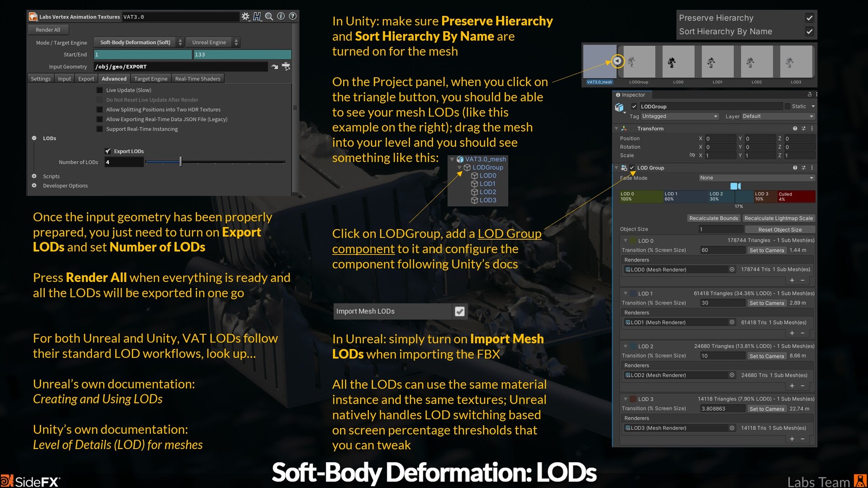Open the VAT panel gear settings icon

pyautogui.click(x=245, y=16)
